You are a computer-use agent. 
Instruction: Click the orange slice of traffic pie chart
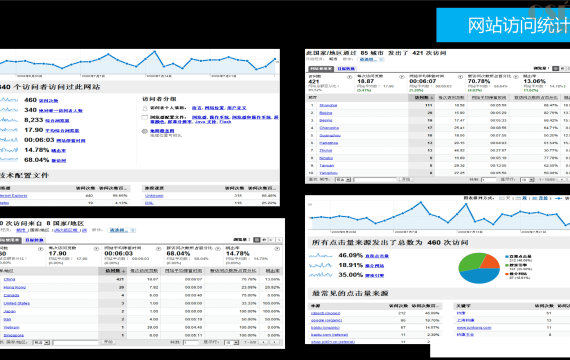coord(491,262)
